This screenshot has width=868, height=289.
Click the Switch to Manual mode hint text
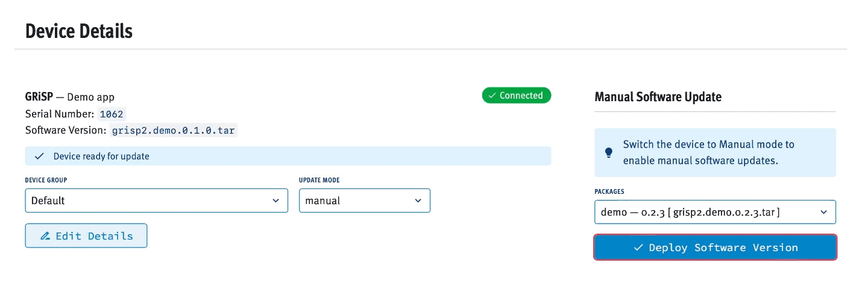coord(709,152)
